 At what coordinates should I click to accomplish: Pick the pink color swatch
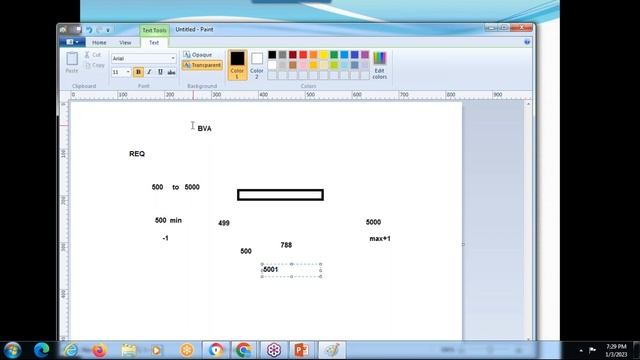coord(303,65)
